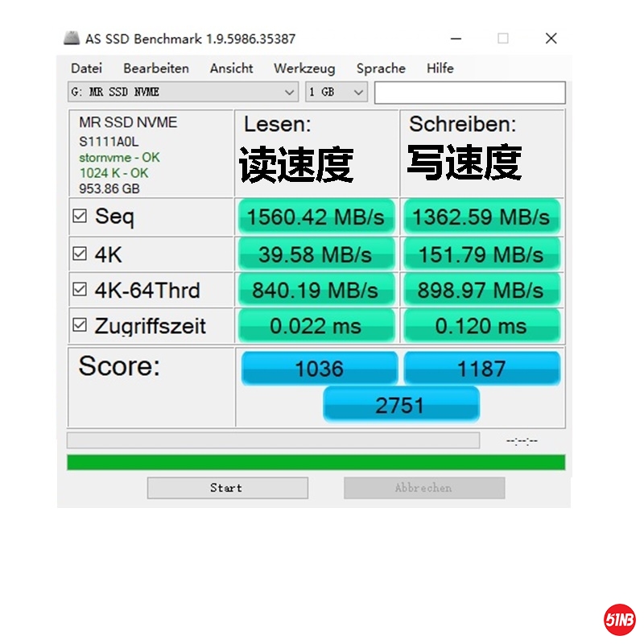The height and width of the screenshot is (644, 644).
Task: Open the Hilfe menu
Action: [440, 68]
